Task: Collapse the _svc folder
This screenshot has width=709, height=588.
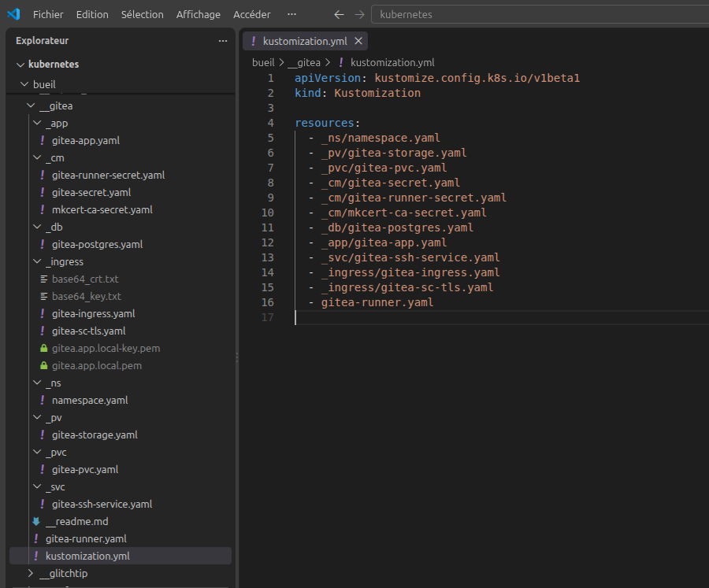Action: 38,486
